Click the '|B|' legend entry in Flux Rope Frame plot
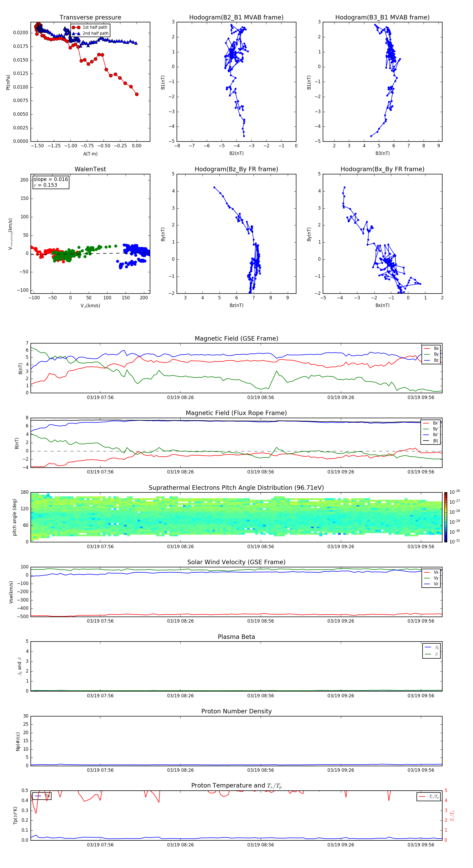Screen dimensions: 473x868 point(431,441)
